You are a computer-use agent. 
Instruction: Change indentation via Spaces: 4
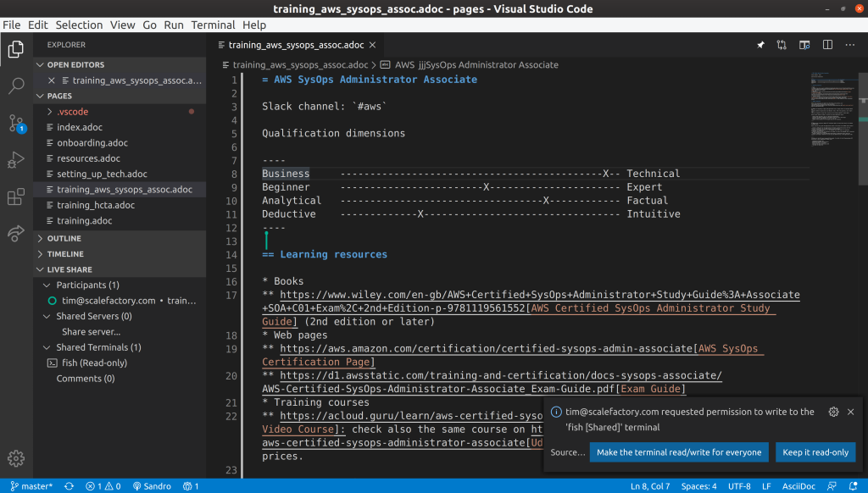tap(698, 486)
